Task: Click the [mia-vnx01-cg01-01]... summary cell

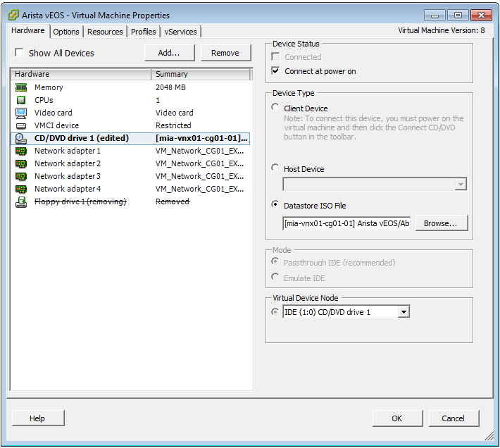Action: 201,138
